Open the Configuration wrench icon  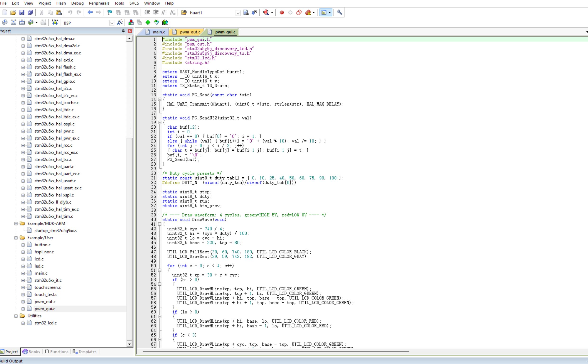click(339, 13)
